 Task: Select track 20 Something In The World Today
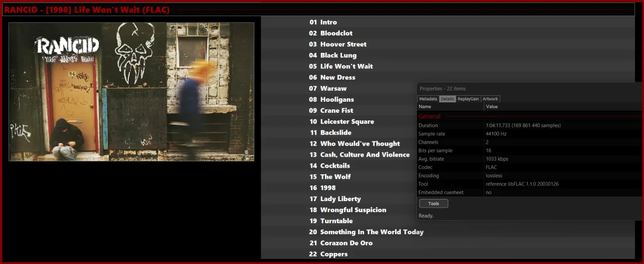[x=448, y=232]
